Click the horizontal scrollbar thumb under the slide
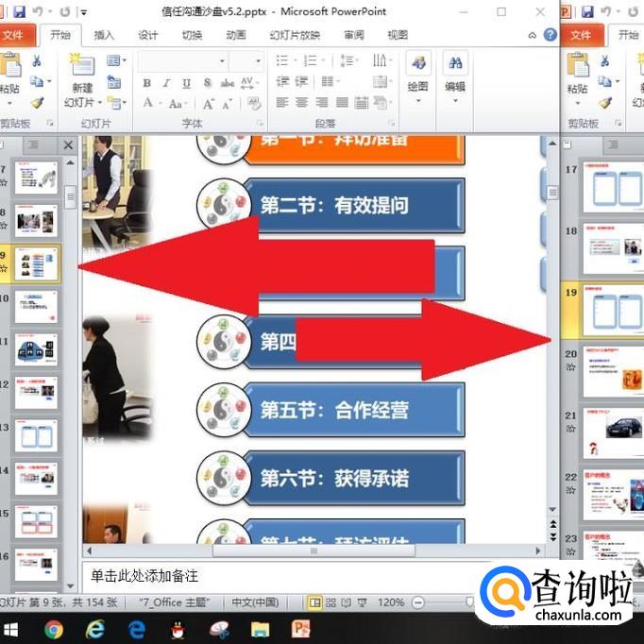 pyautogui.click(x=314, y=551)
